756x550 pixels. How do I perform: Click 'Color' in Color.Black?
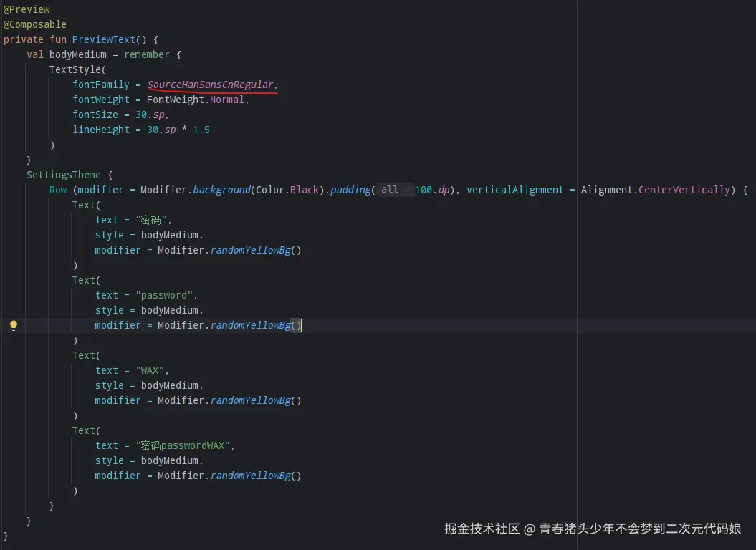270,190
